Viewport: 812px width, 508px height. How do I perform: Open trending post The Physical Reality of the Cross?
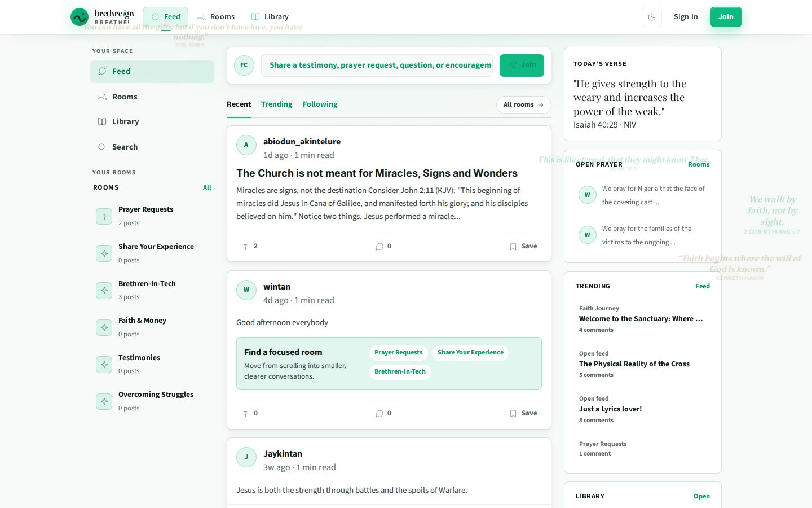[x=634, y=364]
